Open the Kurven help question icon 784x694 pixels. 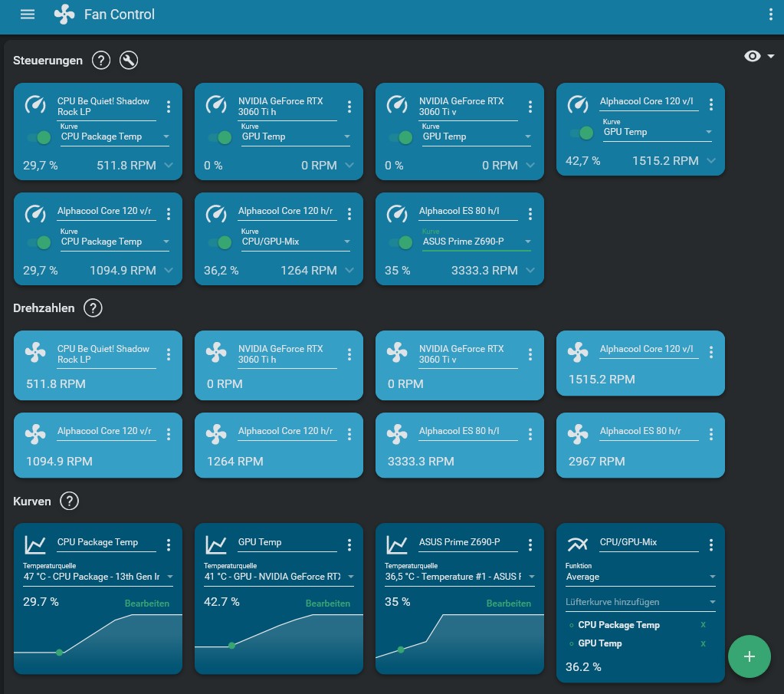pyautogui.click(x=70, y=501)
